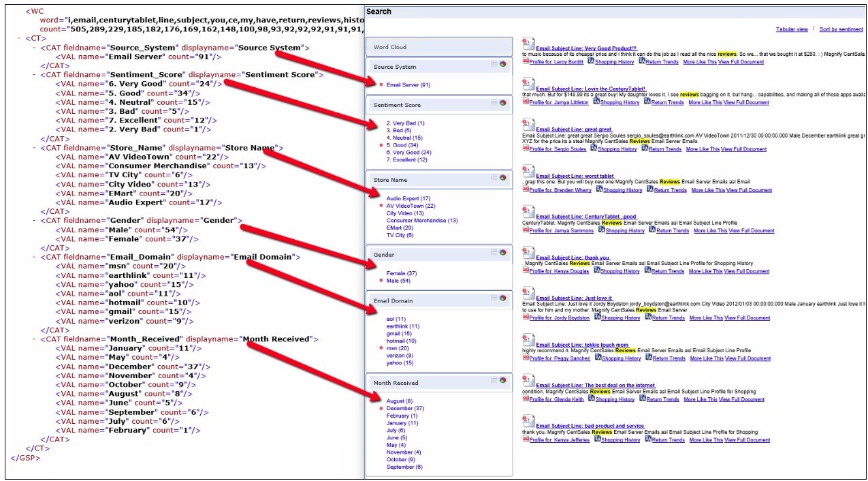
Task: Open PDF profile icon for Leroy Burditt
Action: pyautogui.click(x=526, y=62)
